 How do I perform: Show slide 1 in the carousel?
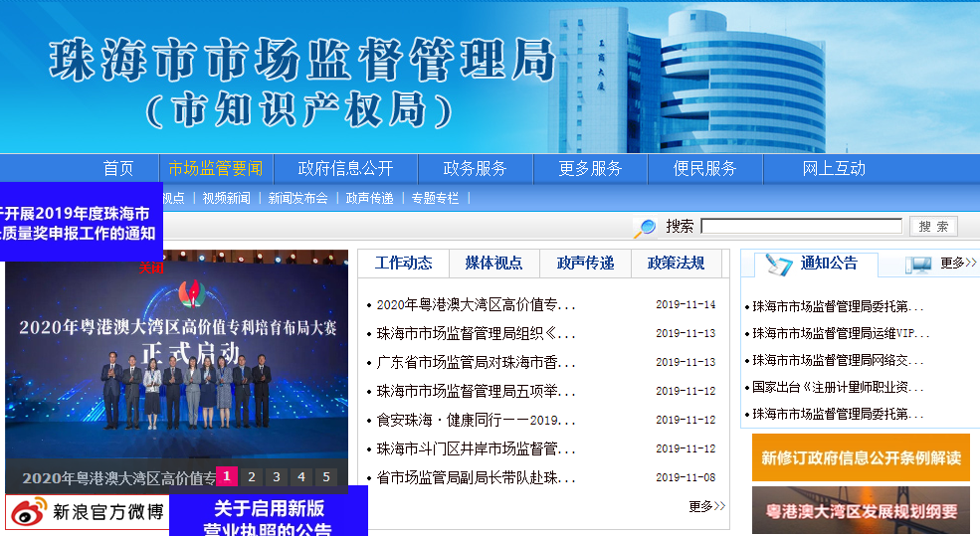click(227, 476)
